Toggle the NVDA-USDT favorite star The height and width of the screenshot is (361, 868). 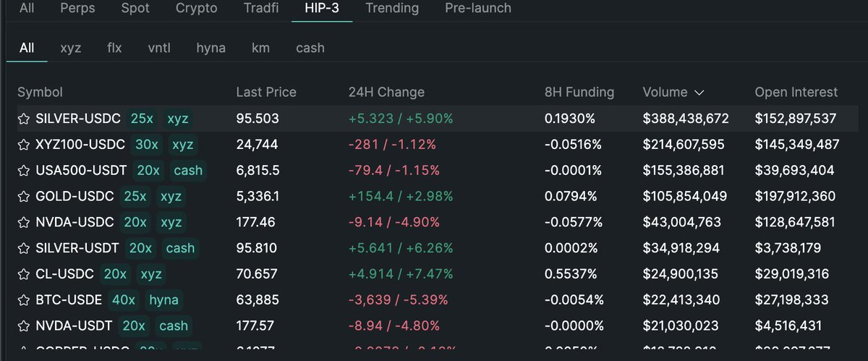pyautogui.click(x=24, y=326)
